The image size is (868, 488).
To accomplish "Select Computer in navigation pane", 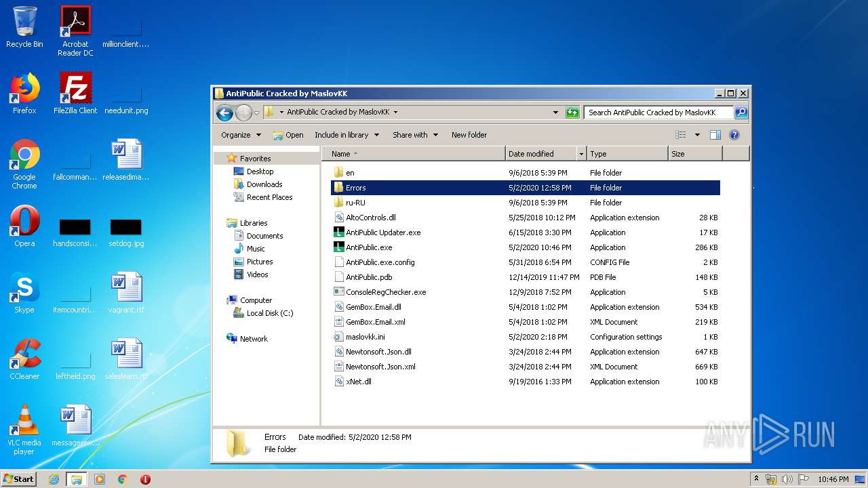I will (256, 300).
